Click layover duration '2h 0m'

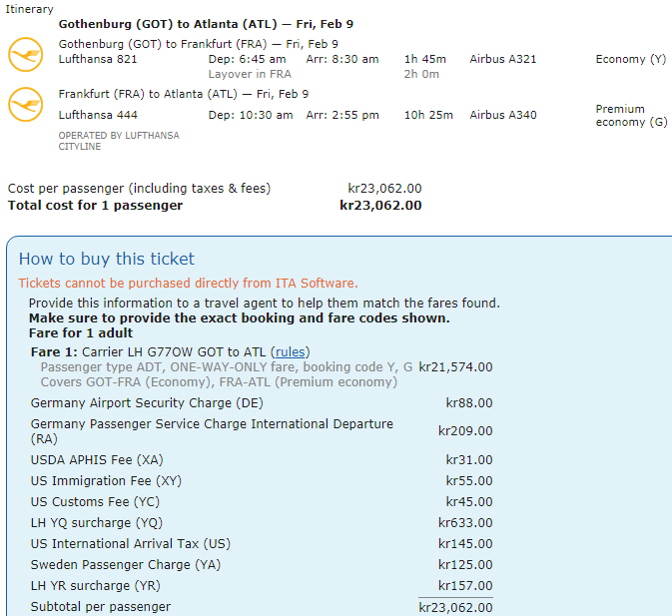421,74
